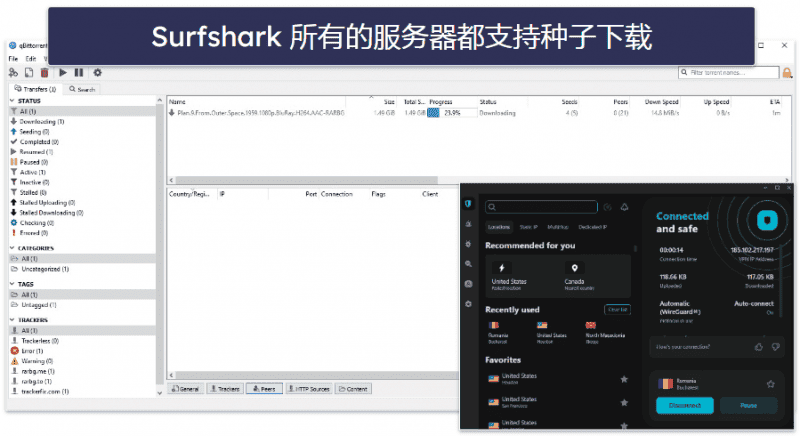Viewport: 800px width, 436px height.
Task: Click Add Torrent File icon in qBittorrent toolbar
Action: pyautogui.click(x=29, y=73)
